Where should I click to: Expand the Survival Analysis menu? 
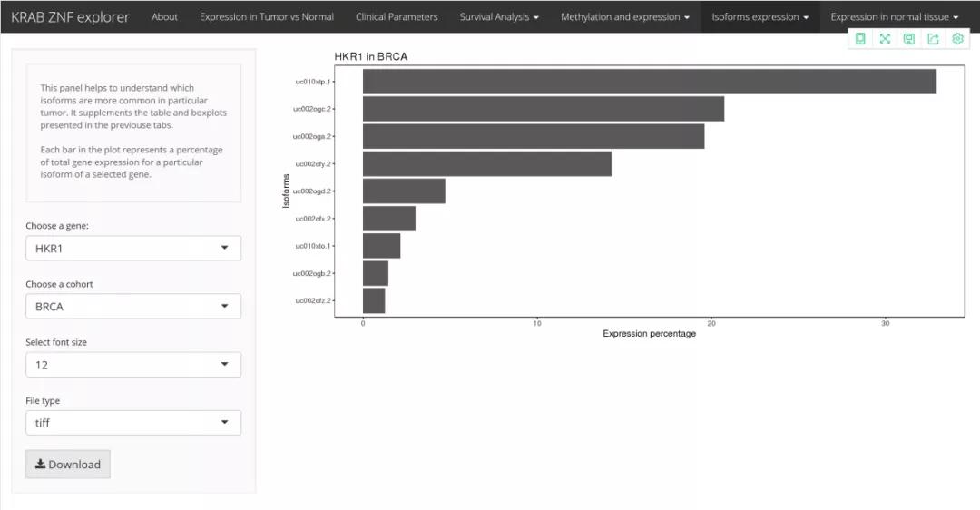(x=499, y=16)
